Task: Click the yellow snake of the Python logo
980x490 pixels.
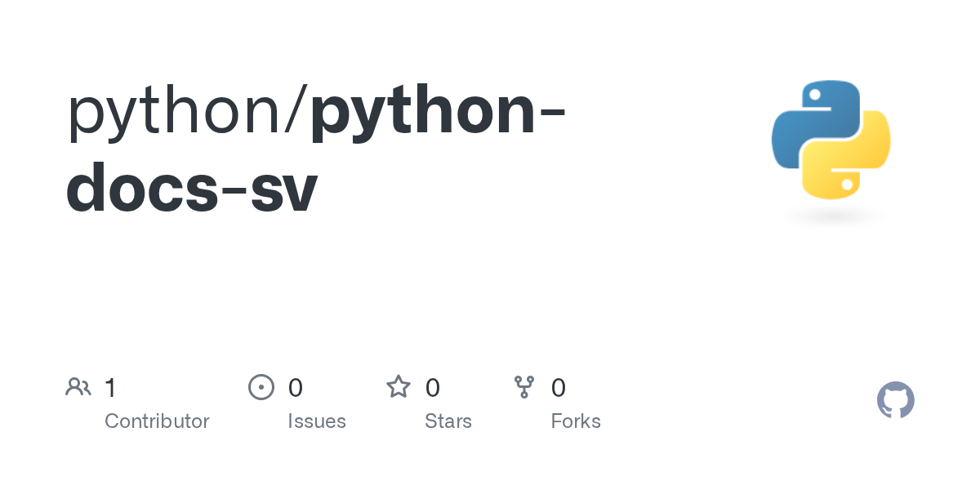Action: (847, 156)
